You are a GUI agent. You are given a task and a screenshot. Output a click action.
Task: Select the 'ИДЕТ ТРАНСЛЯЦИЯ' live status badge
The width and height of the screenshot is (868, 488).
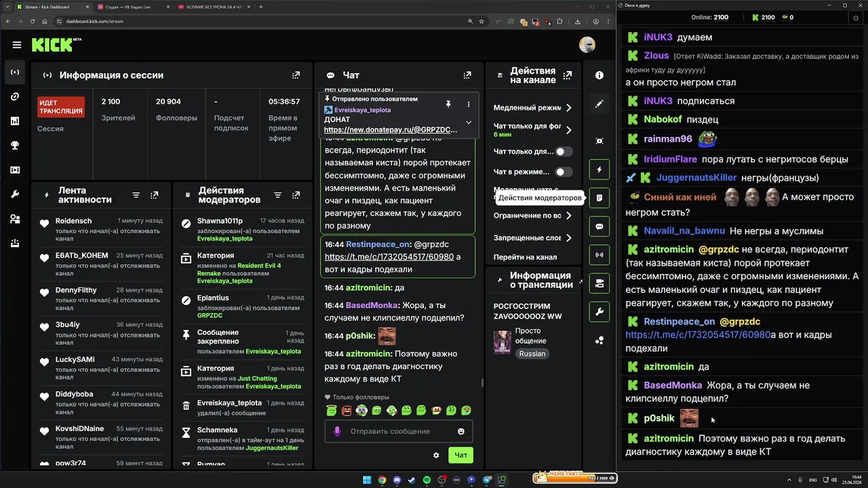coord(61,107)
